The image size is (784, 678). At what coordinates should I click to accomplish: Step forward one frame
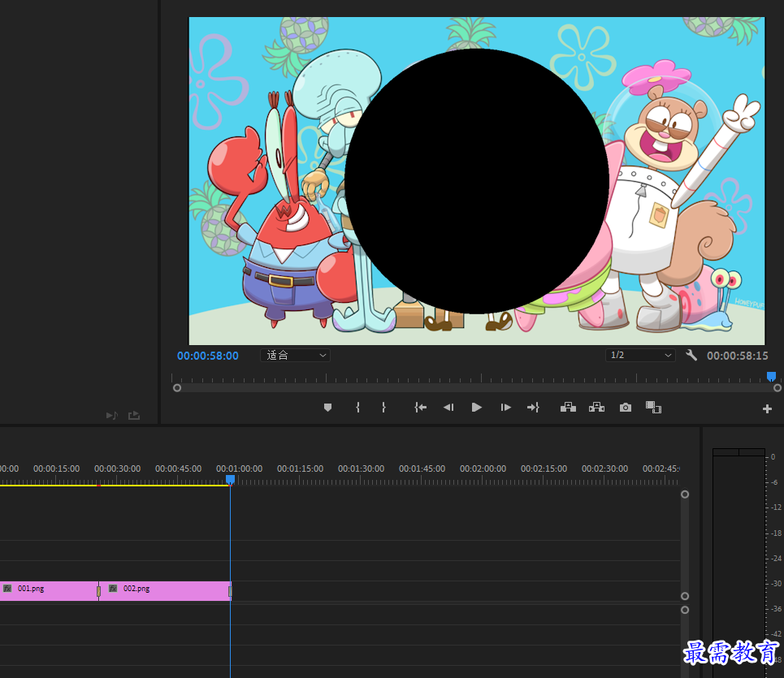(505, 408)
